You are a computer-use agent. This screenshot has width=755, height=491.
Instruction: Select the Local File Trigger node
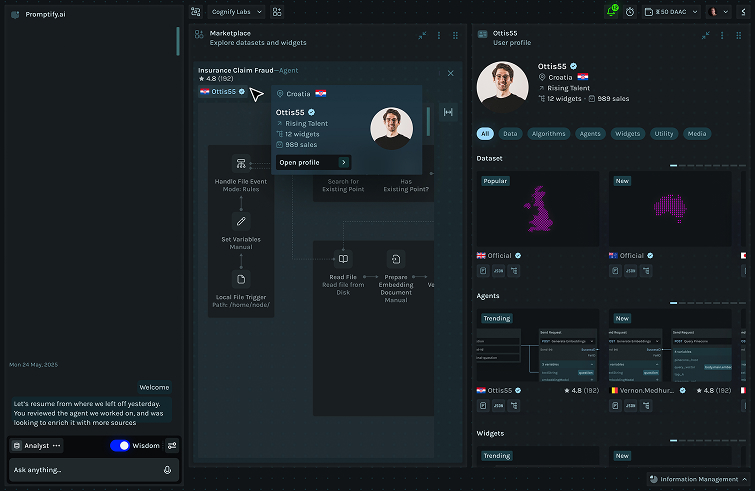(x=241, y=279)
